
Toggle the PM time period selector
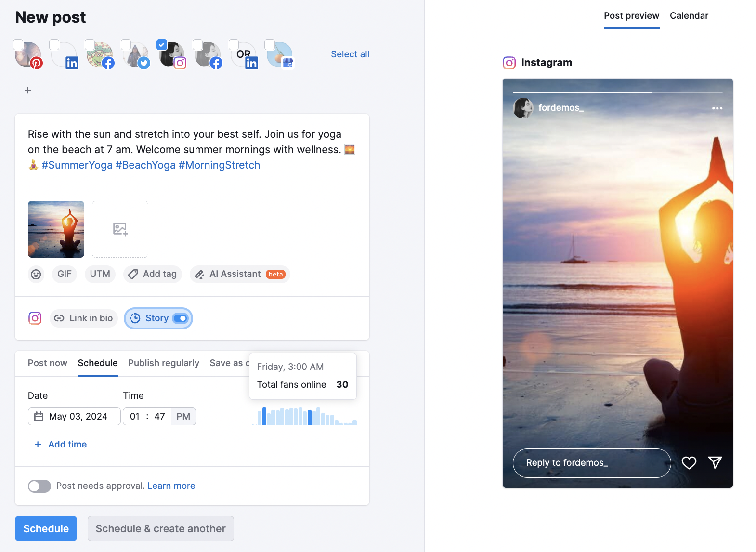point(183,417)
